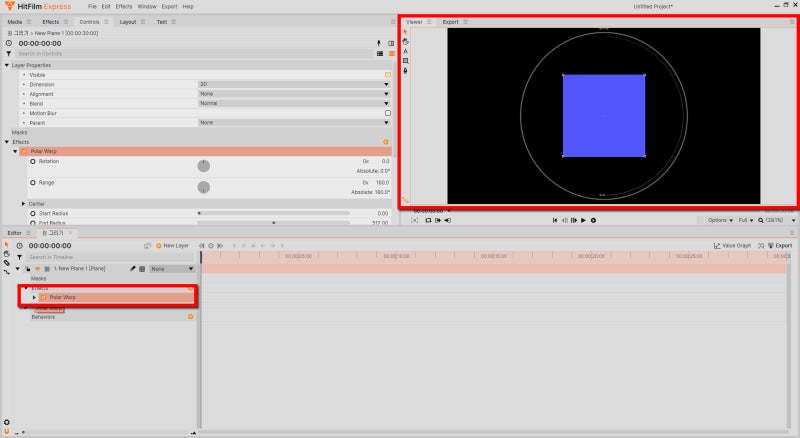Image resolution: width=800 pixels, height=438 pixels.
Task: Toggle the Rotation keyframe circle
Action: pos(33,161)
